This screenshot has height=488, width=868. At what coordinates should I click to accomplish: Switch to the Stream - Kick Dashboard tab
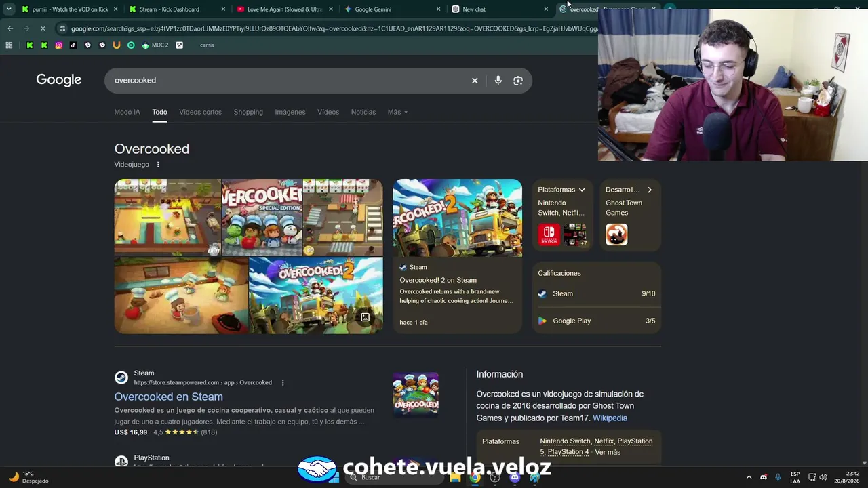coord(178,9)
